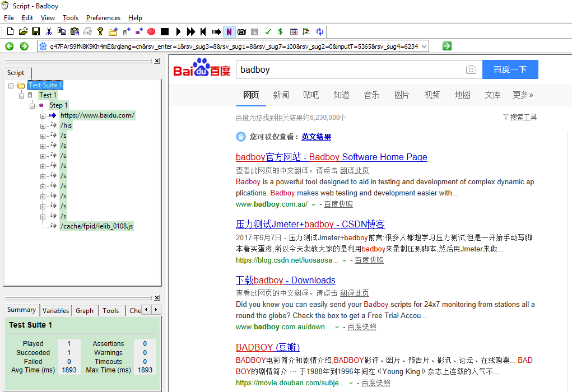Open 搜索工具 search tools filter
The width and height of the screenshot is (572, 392).
pyautogui.click(x=519, y=118)
